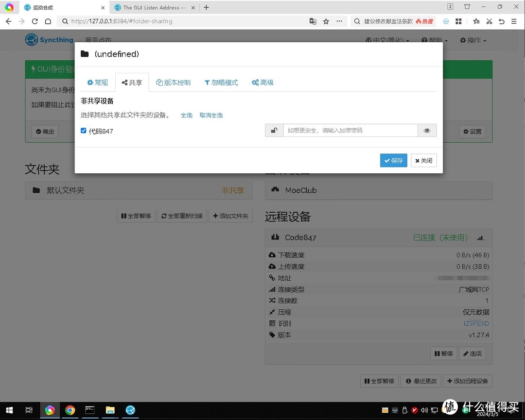Click the volume icon in the system tray
The image size is (525, 420).
click(424, 410)
